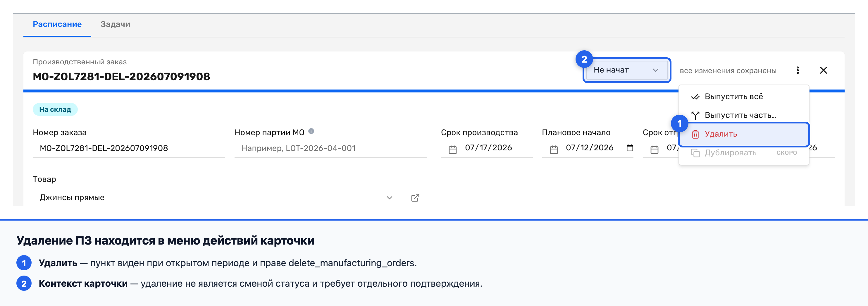Click the double-check icon for Выпустить всё
This screenshot has width=868, height=306.
click(x=695, y=97)
